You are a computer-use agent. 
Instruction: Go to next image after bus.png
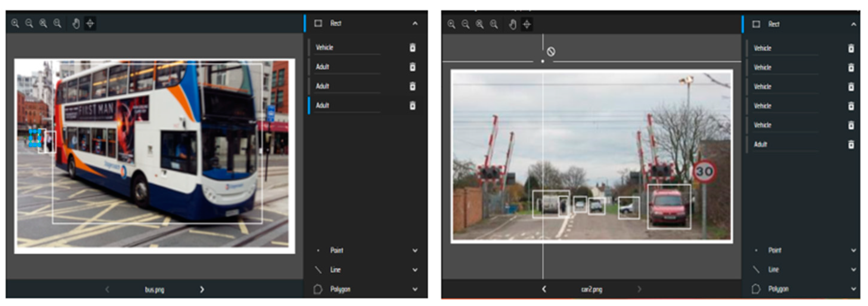202,290
